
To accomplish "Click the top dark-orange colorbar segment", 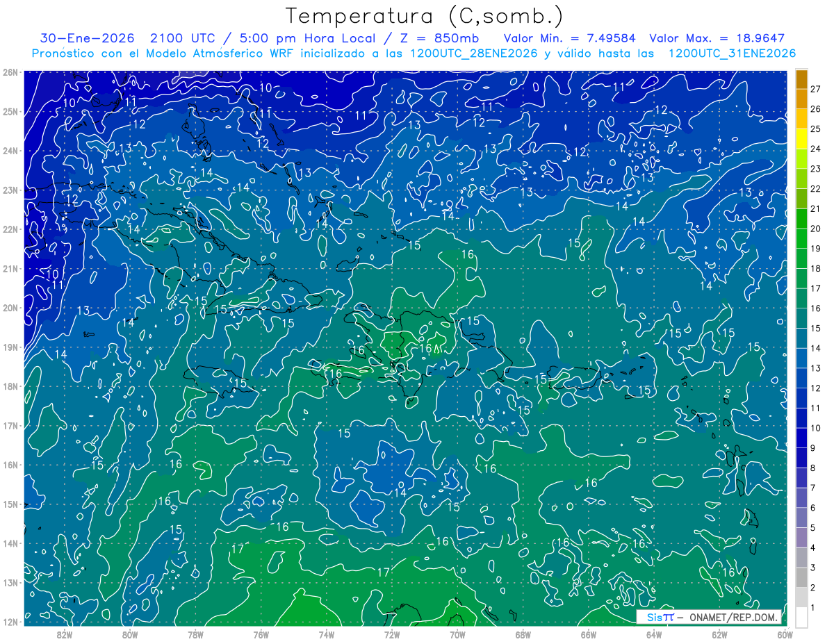I will (x=802, y=80).
